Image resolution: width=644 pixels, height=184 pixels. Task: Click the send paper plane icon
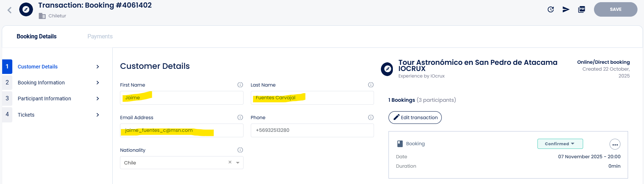point(566,9)
